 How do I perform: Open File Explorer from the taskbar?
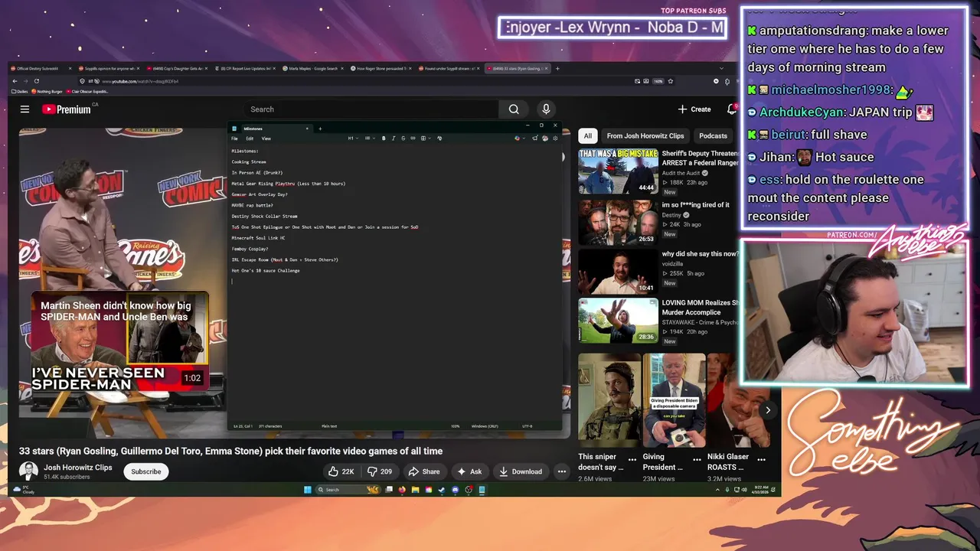[x=415, y=490]
